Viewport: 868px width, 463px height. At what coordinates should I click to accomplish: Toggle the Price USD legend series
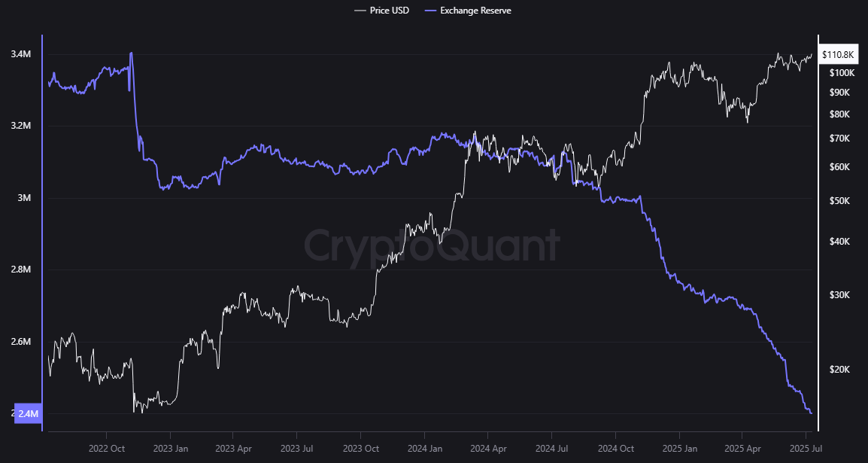coord(390,11)
